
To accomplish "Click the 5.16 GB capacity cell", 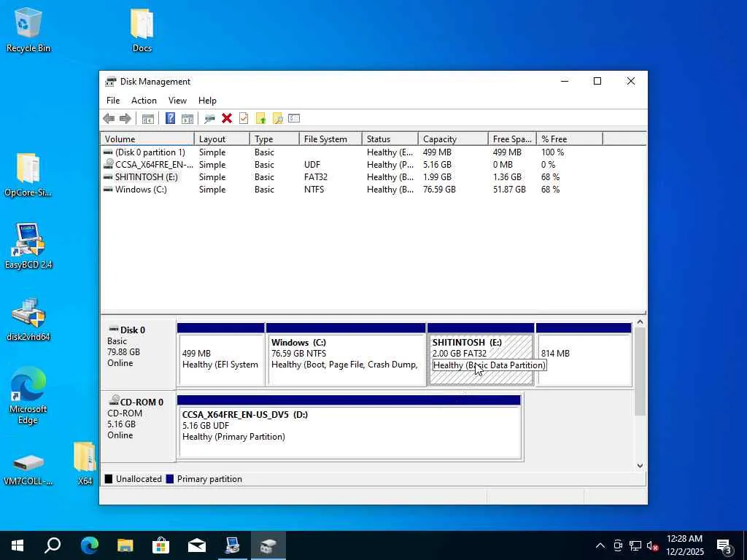I will 437,165.
